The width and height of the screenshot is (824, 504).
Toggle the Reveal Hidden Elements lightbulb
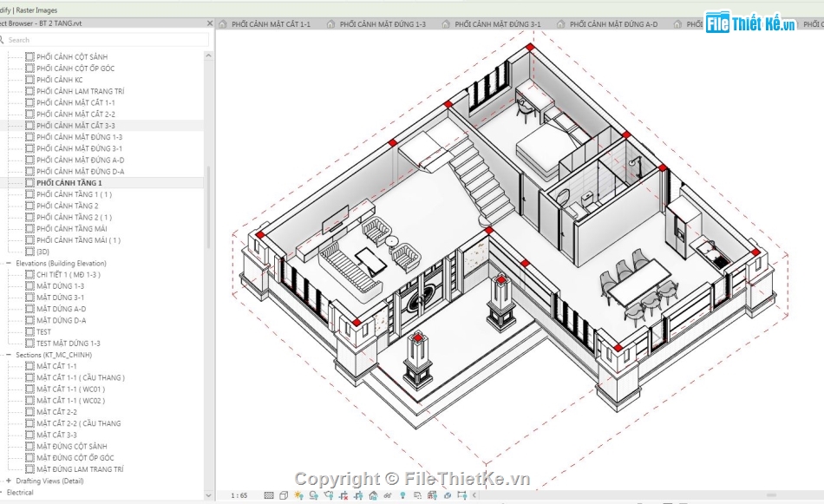coord(402,495)
